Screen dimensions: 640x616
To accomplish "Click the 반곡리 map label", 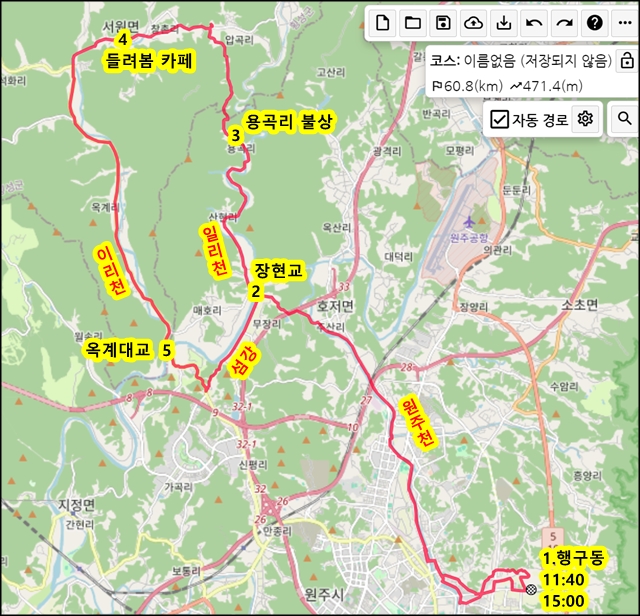I will 436,113.
